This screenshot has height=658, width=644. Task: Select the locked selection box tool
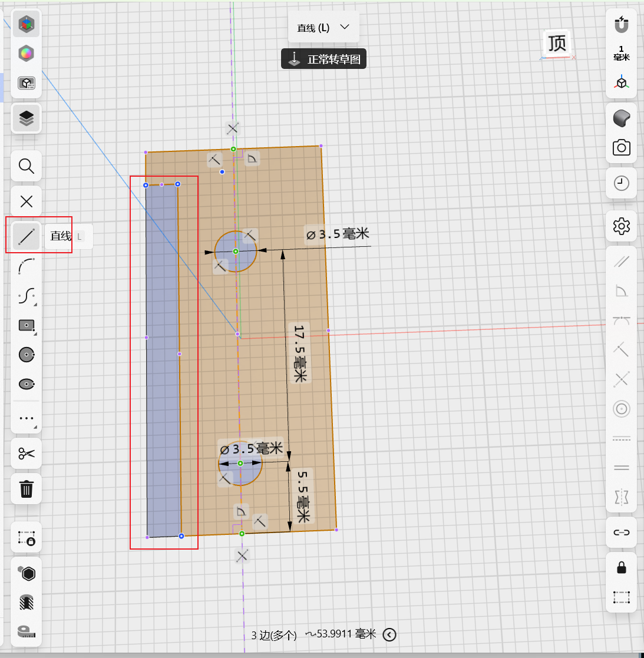click(x=26, y=538)
